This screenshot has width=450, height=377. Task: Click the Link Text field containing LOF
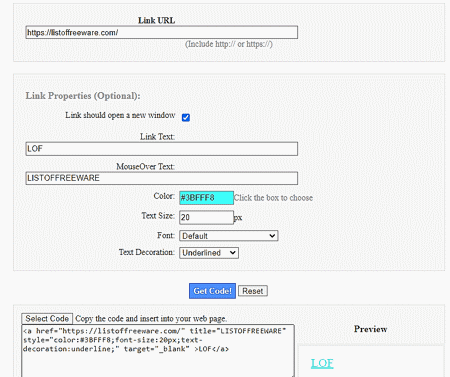(x=161, y=149)
